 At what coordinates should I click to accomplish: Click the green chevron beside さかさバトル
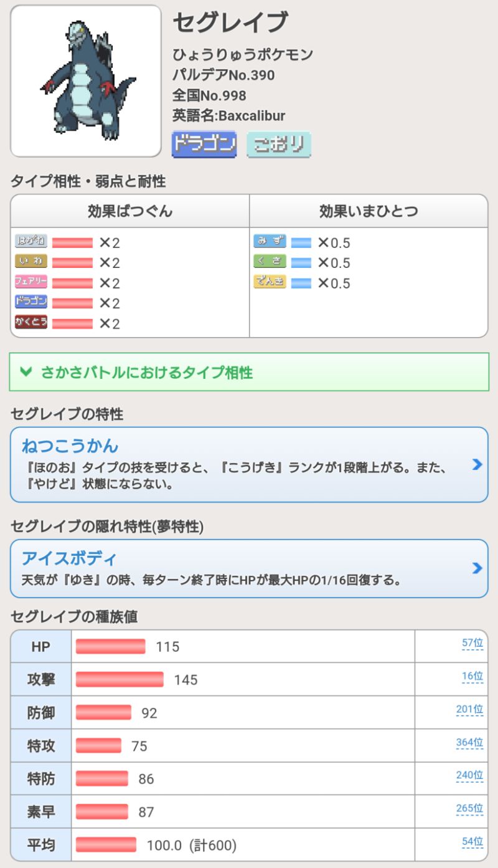tap(26, 373)
